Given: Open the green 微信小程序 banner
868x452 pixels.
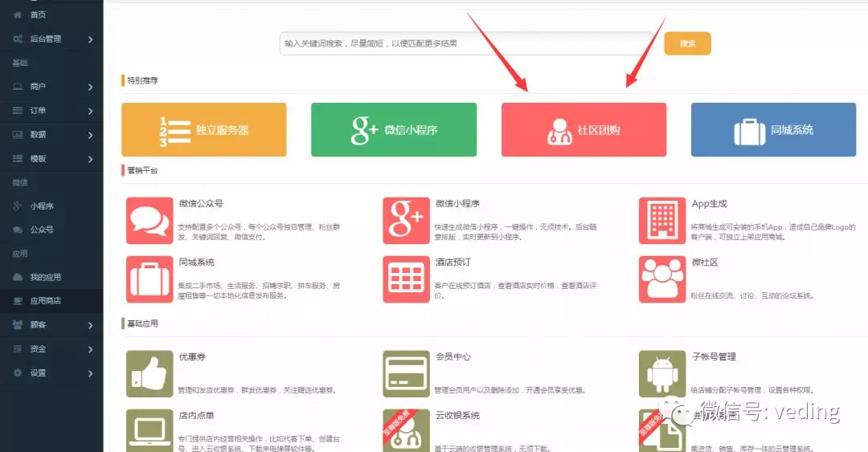Looking at the screenshot, I should 394,129.
